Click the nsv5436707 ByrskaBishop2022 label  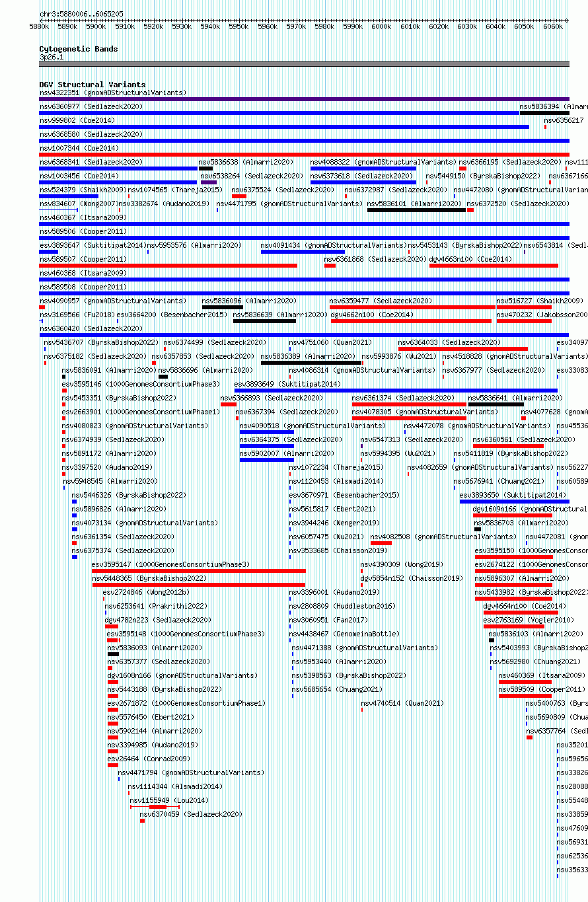[101, 343]
